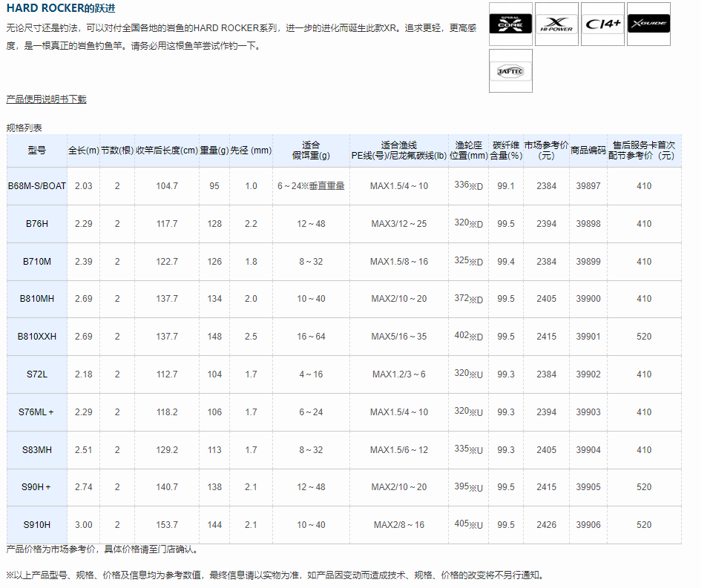The height and width of the screenshot is (588, 713).
Task: Click product code 39904
Action: 588,449
